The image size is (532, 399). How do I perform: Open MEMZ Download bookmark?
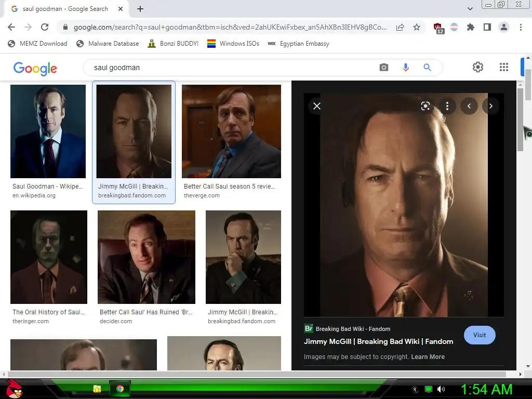click(x=37, y=44)
